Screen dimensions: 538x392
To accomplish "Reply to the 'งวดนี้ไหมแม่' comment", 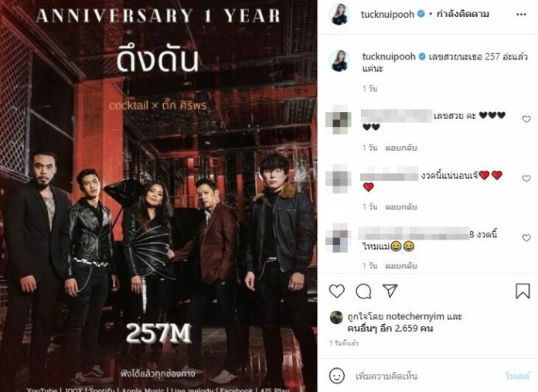I will tap(400, 266).
